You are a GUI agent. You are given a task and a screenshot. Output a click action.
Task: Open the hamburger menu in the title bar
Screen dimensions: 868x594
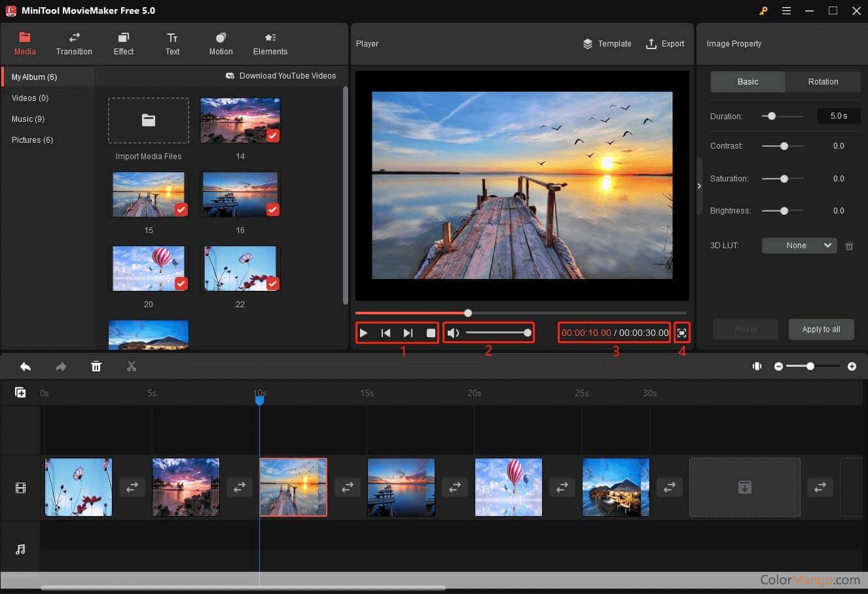(786, 10)
